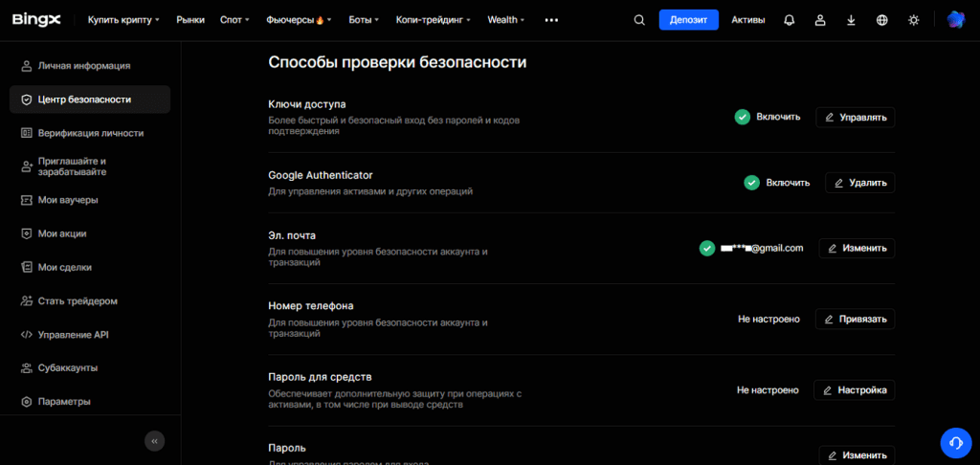Collapse the sidebar with double-chevron button
The height and width of the screenshot is (465, 980).
point(154,441)
